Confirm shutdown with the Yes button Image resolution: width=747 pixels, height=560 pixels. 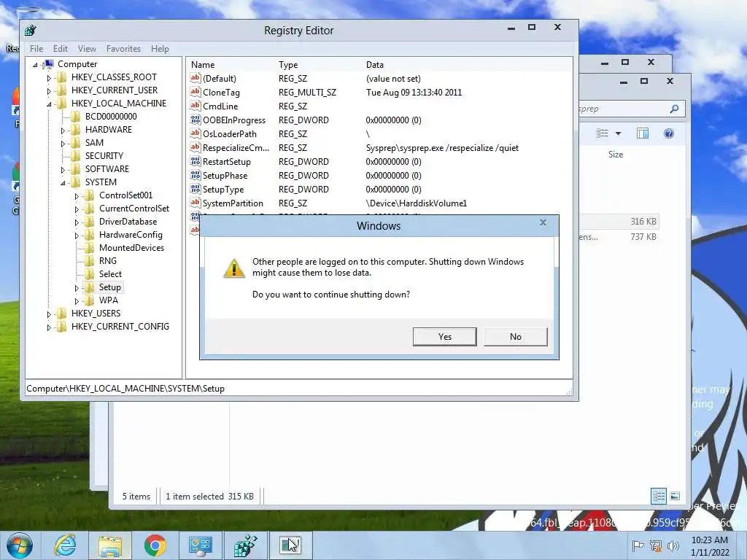pyautogui.click(x=444, y=337)
